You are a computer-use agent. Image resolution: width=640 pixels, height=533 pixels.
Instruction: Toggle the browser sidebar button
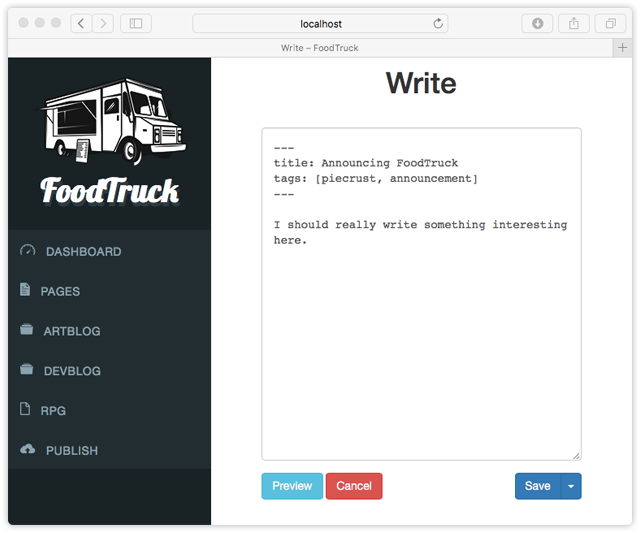coord(136,23)
